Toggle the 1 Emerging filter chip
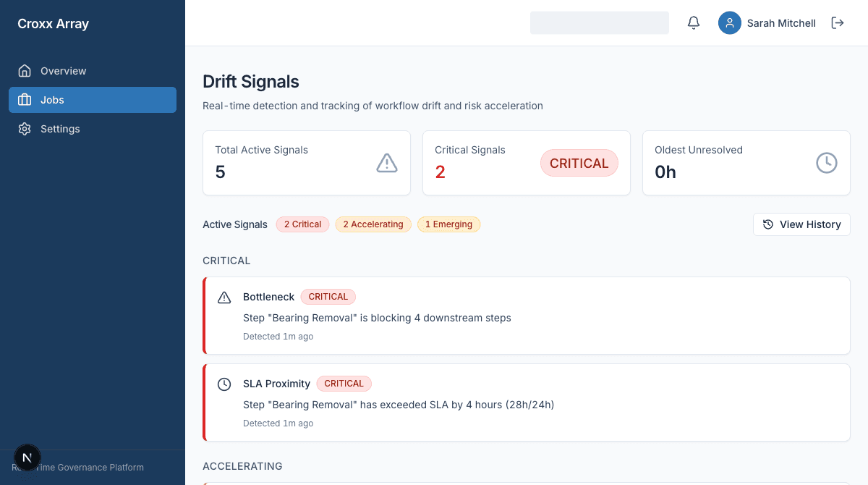This screenshot has width=868, height=485. (x=448, y=224)
